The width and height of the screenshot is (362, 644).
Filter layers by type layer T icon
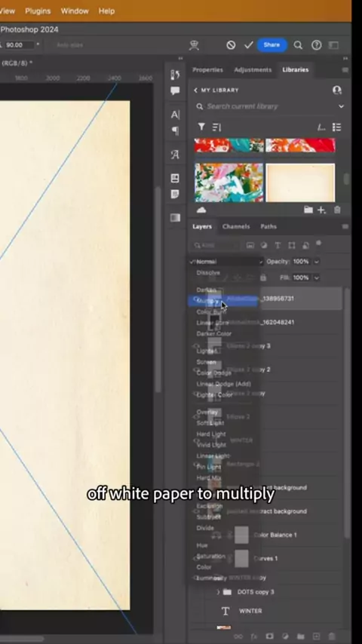coord(278,245)
